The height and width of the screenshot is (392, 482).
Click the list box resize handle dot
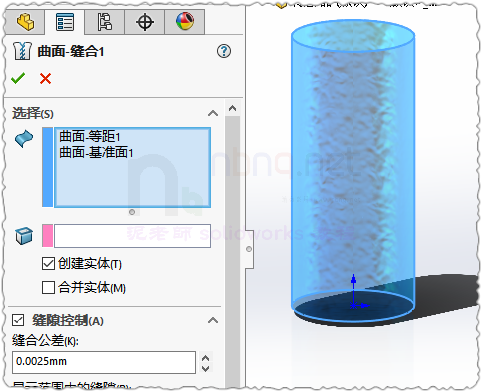coord(132,212)
